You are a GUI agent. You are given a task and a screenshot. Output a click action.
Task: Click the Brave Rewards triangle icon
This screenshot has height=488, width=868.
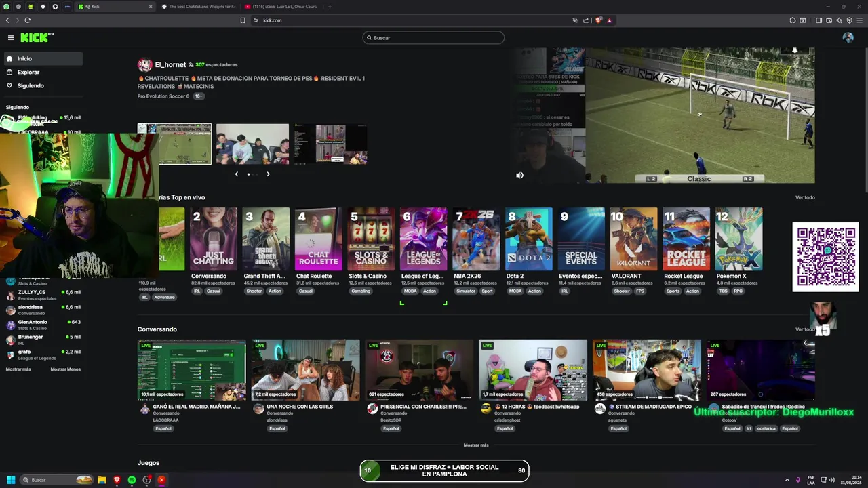coord(609,20)
